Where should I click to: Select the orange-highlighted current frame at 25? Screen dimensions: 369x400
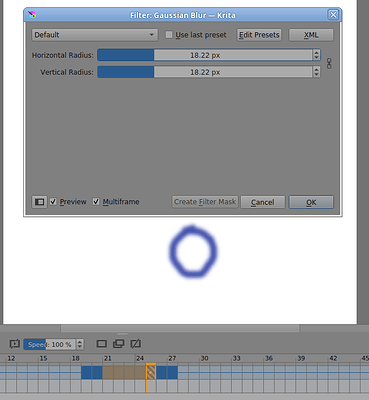click(151, 372)
